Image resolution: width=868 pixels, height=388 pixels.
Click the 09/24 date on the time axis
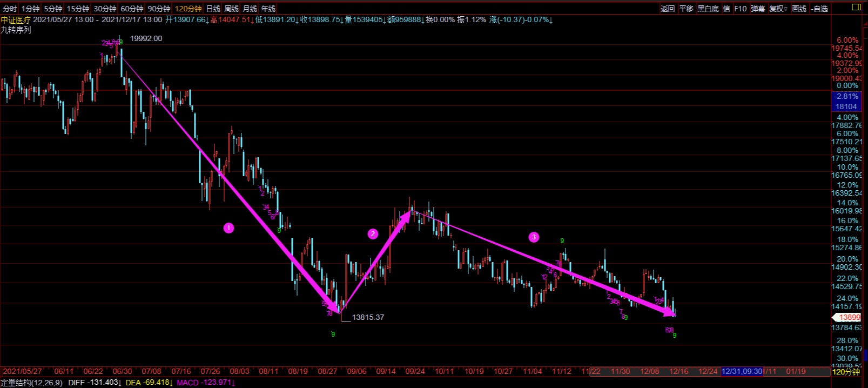coord(415,372)
